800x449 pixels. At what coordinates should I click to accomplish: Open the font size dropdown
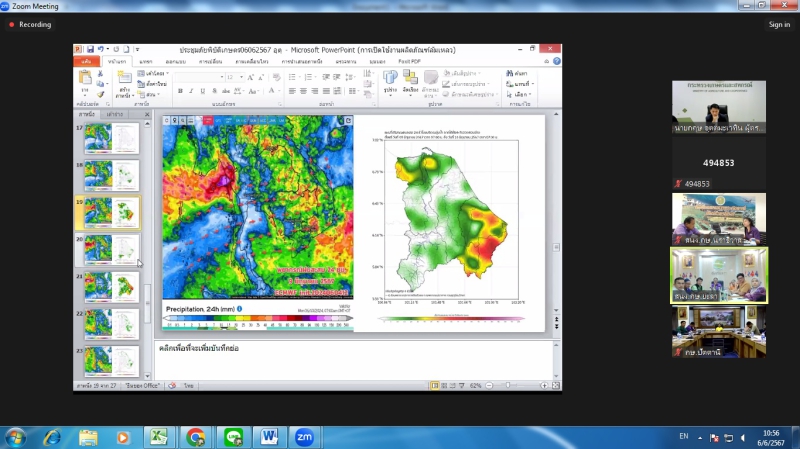coord(241,77)
